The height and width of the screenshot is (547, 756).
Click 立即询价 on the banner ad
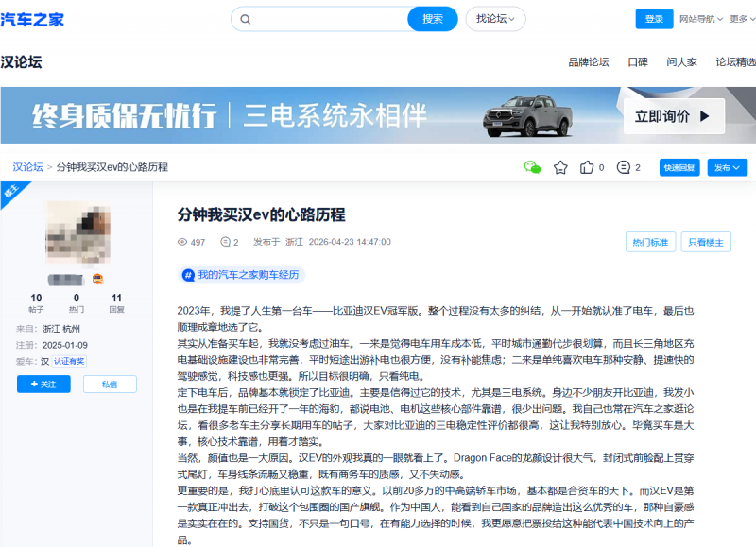click(674, 116)
